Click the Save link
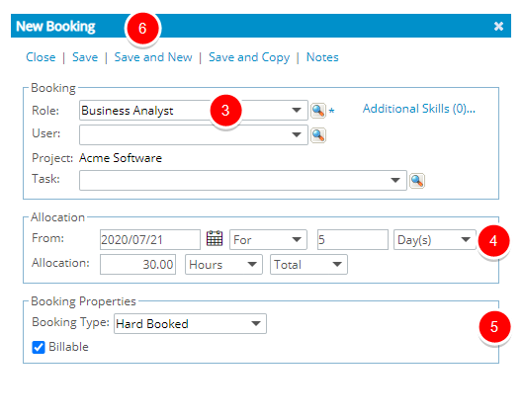The width and height of the screenshot is (524, 420). point(85,57)
